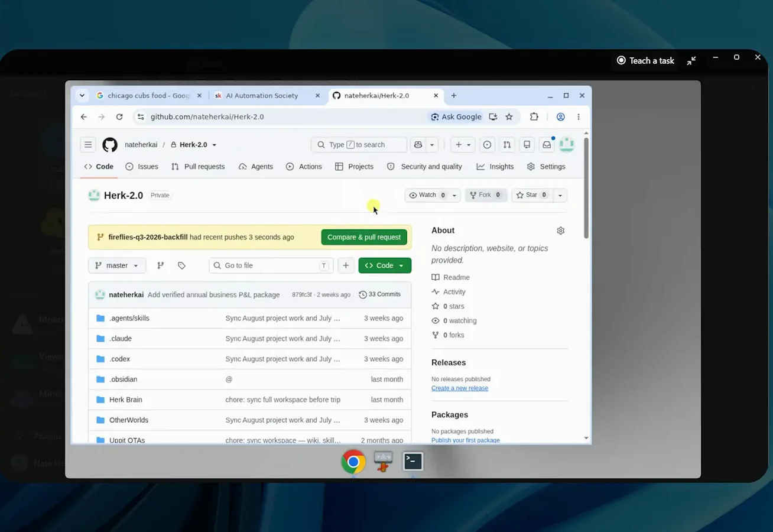Click Create a new release link
This screenshot has width=773, height=532.
tap(460, 388)
